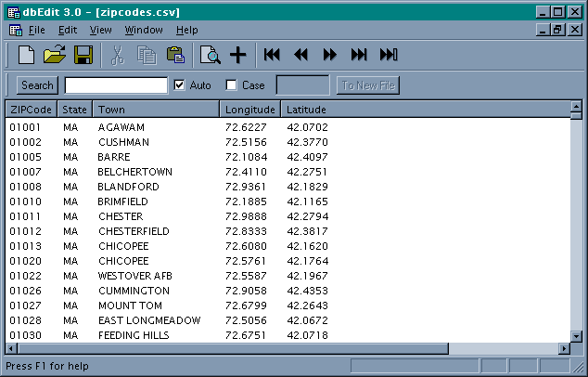Select latitude value 42.4353
Screen dimensions: 588x377
click(308, 291)
